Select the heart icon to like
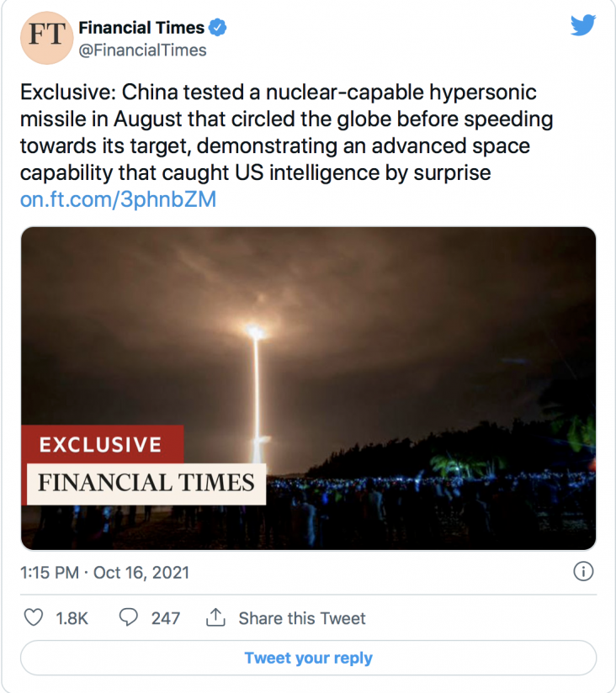Viewport: 616px width, 693px height. click(x=33, y=618)
